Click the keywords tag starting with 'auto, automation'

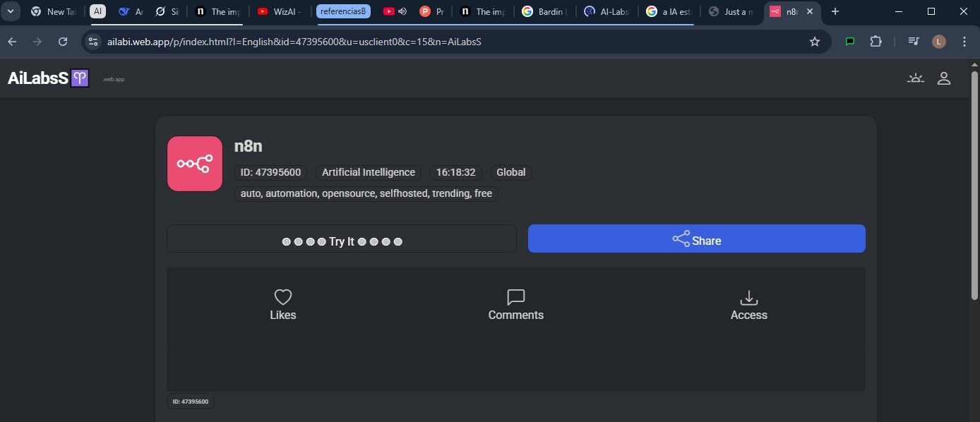366,193
